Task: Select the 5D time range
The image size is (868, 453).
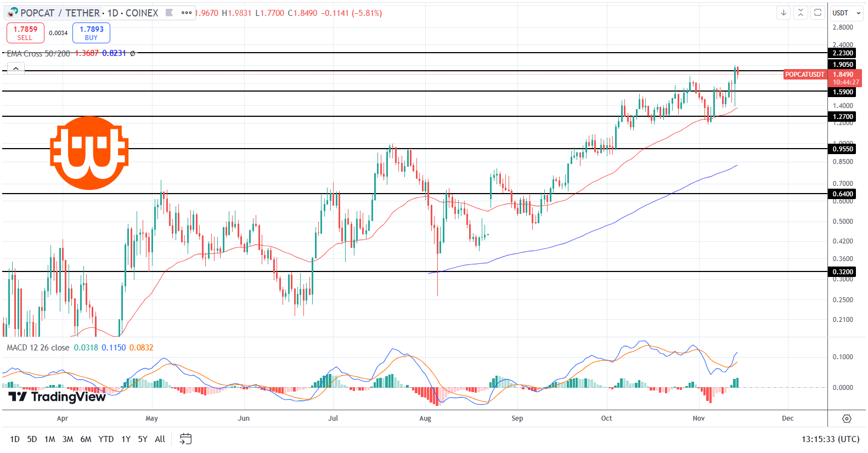Action: point(32,439)
